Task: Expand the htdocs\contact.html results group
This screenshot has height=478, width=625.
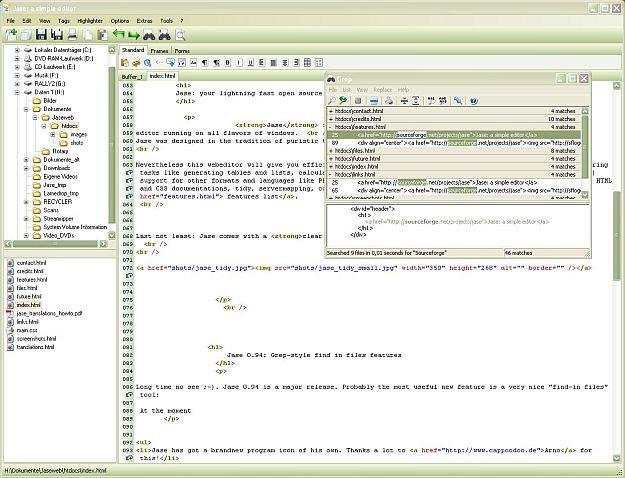Action: pos(331,112)
